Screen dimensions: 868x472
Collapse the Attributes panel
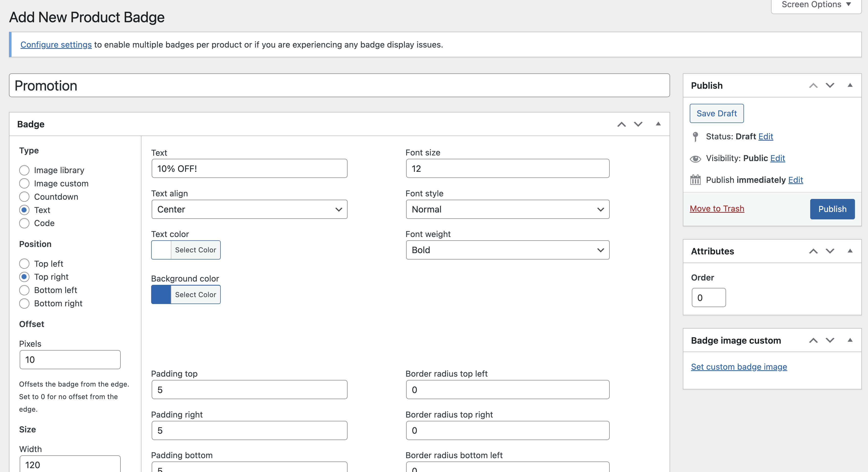[851, 251]
